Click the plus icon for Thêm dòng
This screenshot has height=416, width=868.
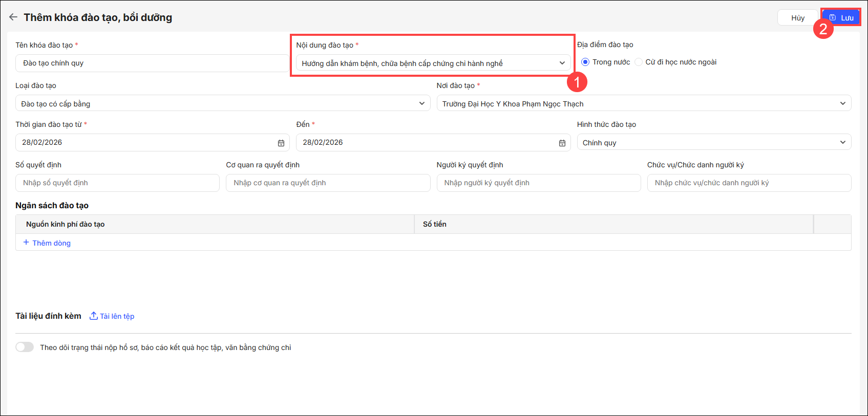26,242
